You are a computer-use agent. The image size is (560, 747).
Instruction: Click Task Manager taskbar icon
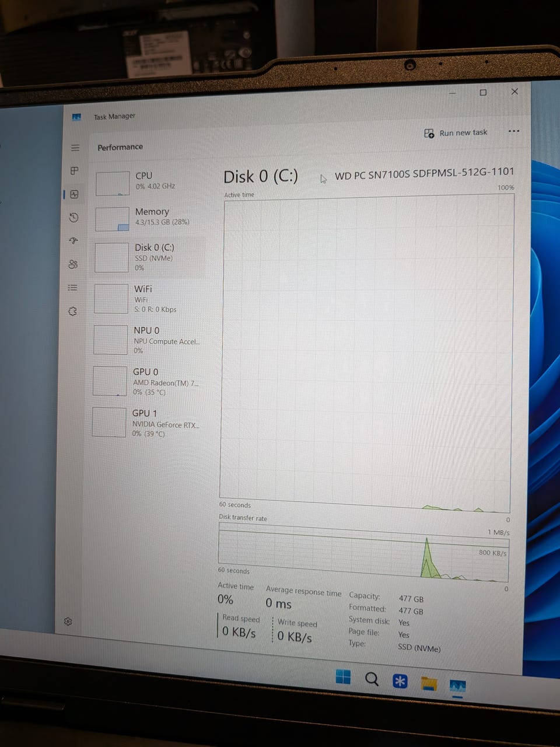[x=458, y=685]
